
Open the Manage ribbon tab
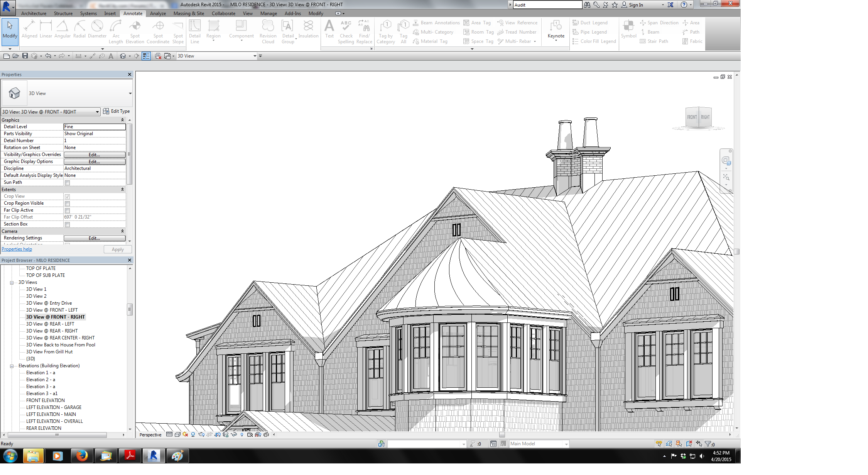269,14
